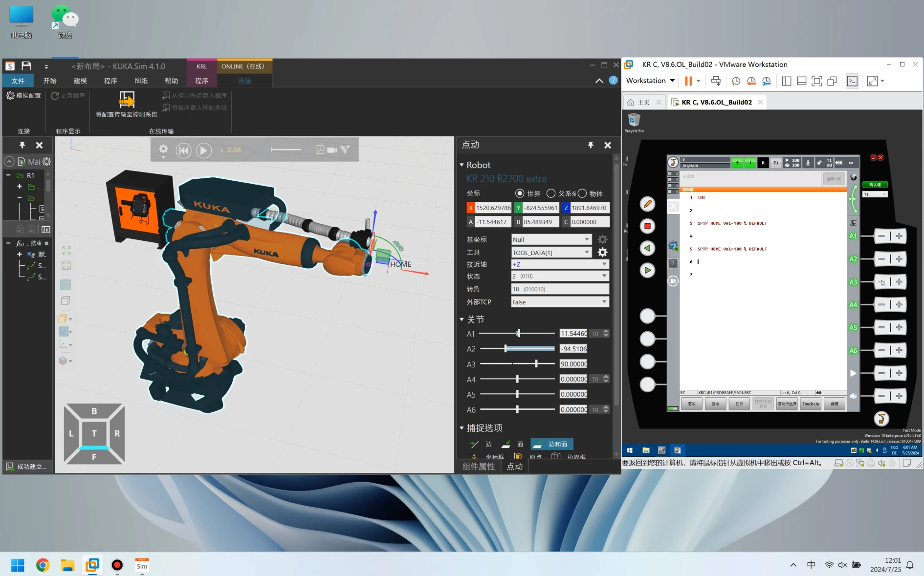The image size is (924, 576).
Task: Open the simulation settings gear in playback bar
Action: (163, 149)
